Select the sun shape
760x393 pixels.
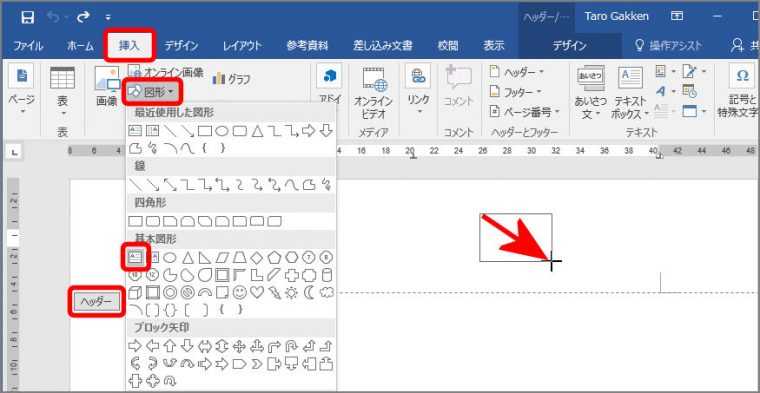[292, 292]
